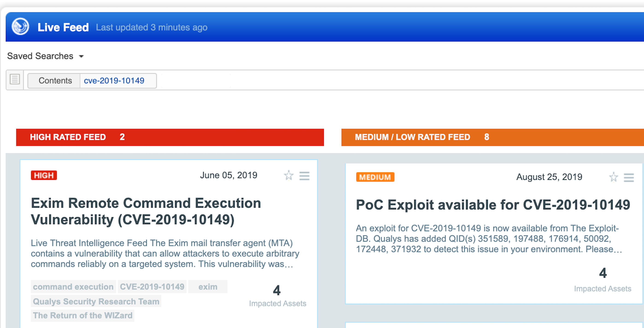Click the cve-2019-10149 search value
The image size is (644, 328).
[x=114, y=80]
